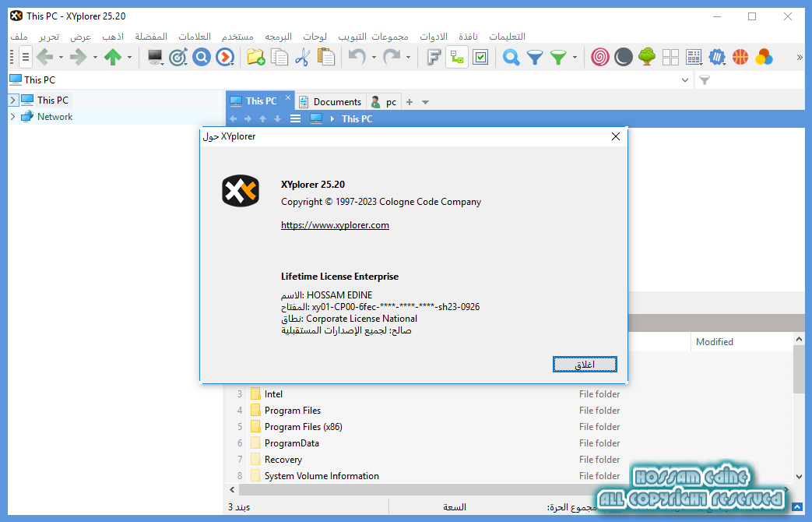Screen dimensions: 812x522
Task: Switch to the pc tab
Action: tap(385, 101)
